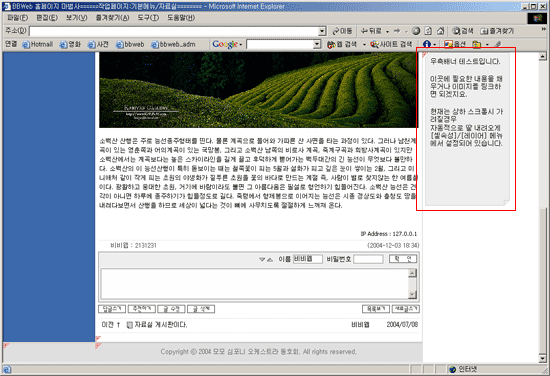Open the Google toolbar 옵션 button
The width and height of the screenshot is (550, 376).
455,45
